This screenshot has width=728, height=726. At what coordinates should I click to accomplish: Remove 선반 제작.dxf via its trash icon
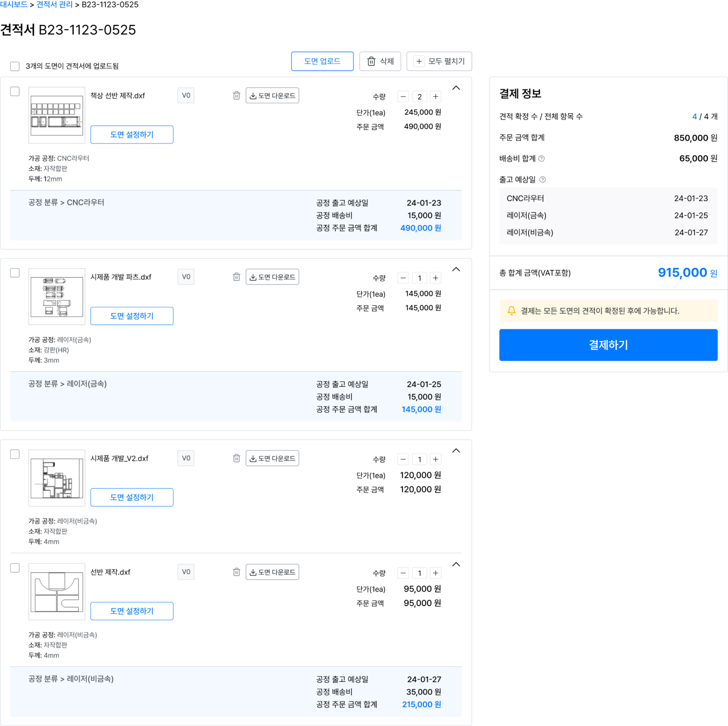tap(236, 572)
